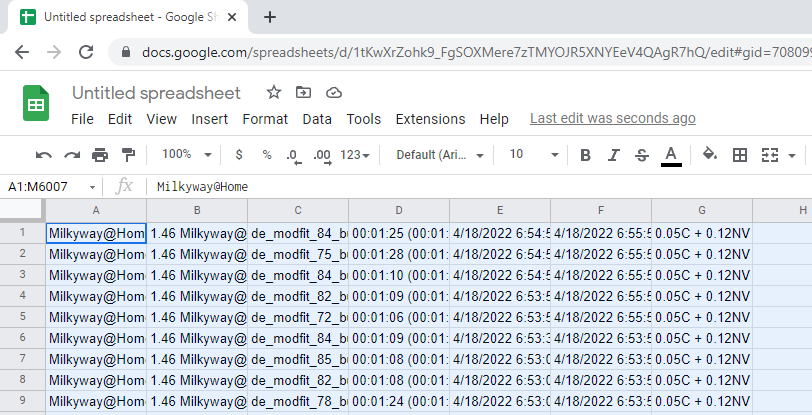Viewport: 812px width, 415px height.
Task: Select row 5 header
Action: coord(22,317)
